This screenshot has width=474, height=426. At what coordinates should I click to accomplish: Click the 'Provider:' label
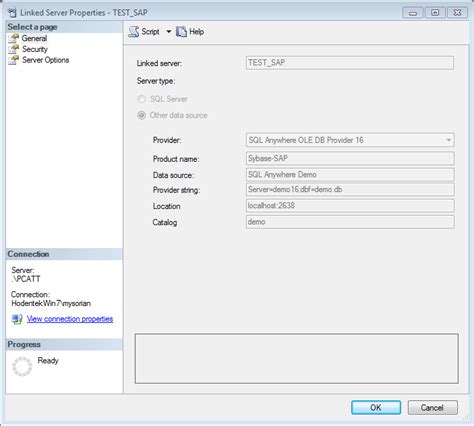[x=167, y=140]
